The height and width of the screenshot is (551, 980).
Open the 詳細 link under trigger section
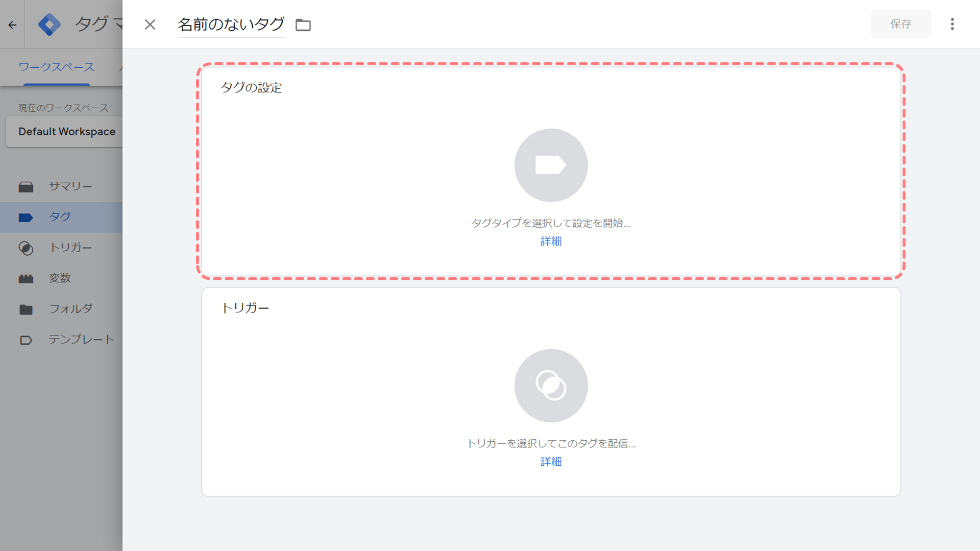[x=551, y=461]
